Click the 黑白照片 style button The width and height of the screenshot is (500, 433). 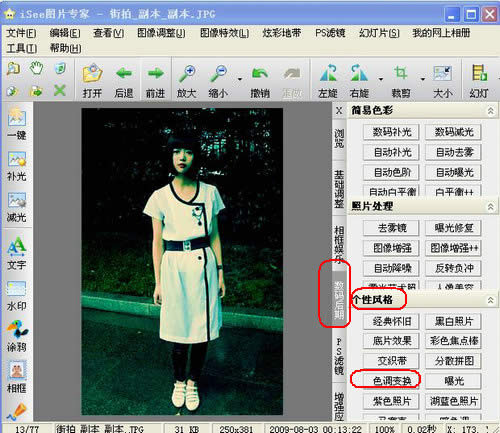(x=454, y=321)
